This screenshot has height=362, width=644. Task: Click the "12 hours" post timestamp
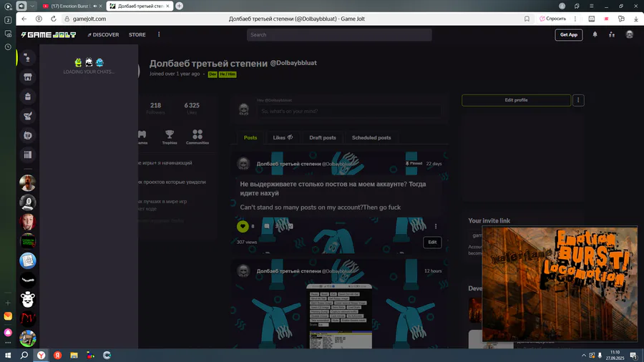pyautogui.click(x=433, y=271)
